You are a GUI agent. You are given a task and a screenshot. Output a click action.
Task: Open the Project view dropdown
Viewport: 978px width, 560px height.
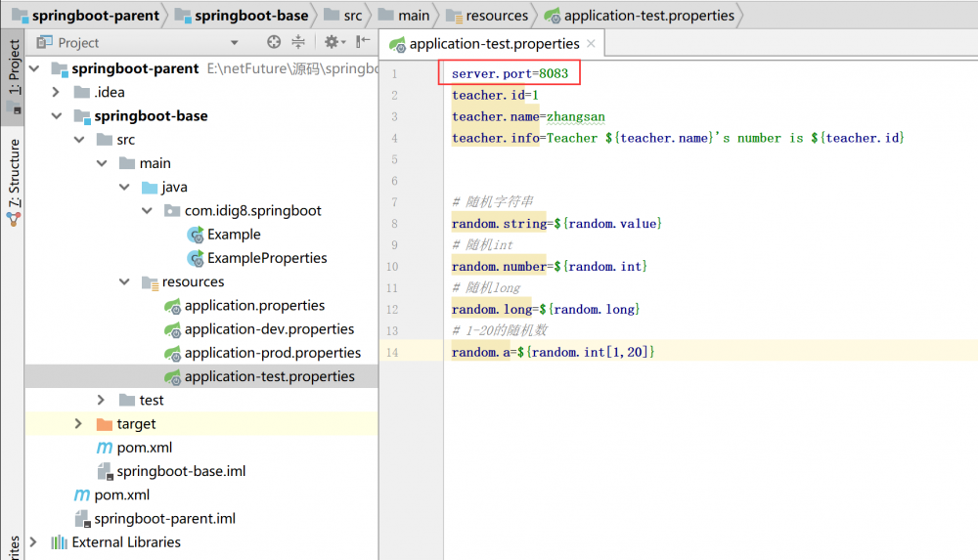234,43
